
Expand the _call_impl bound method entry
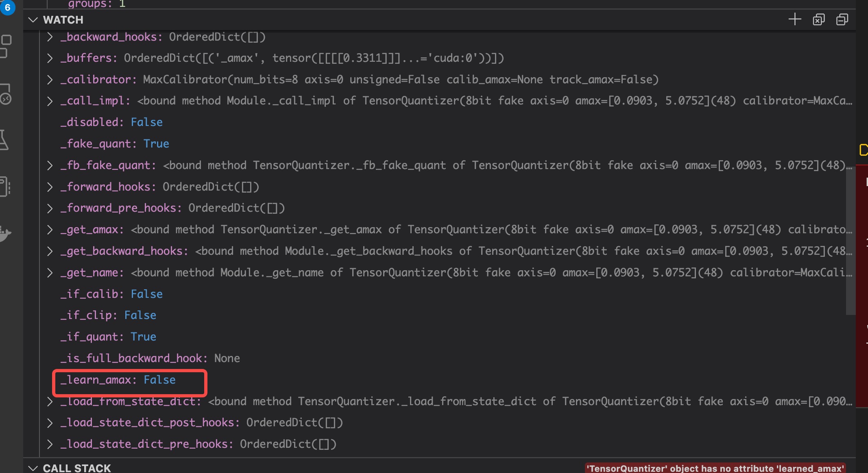[x=50, y=100]
